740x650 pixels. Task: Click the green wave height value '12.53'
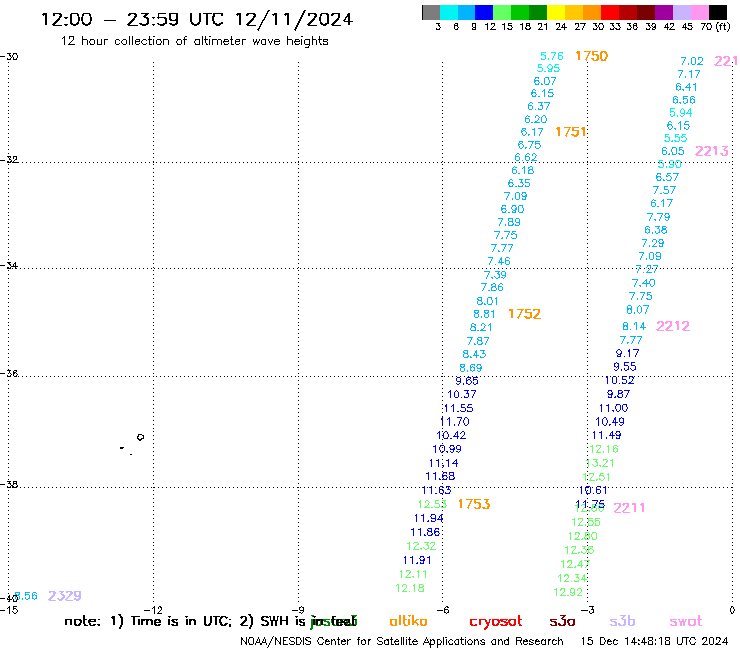point(432,504)
